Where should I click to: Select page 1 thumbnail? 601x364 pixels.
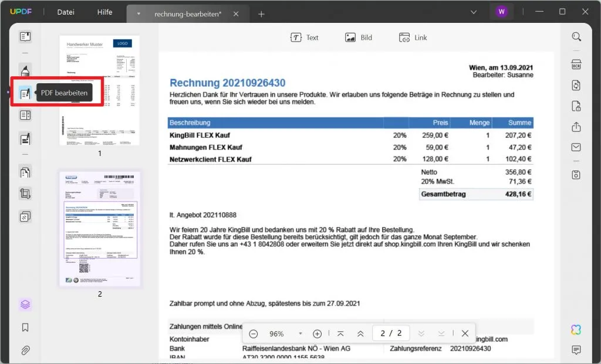tap(99, 90)
